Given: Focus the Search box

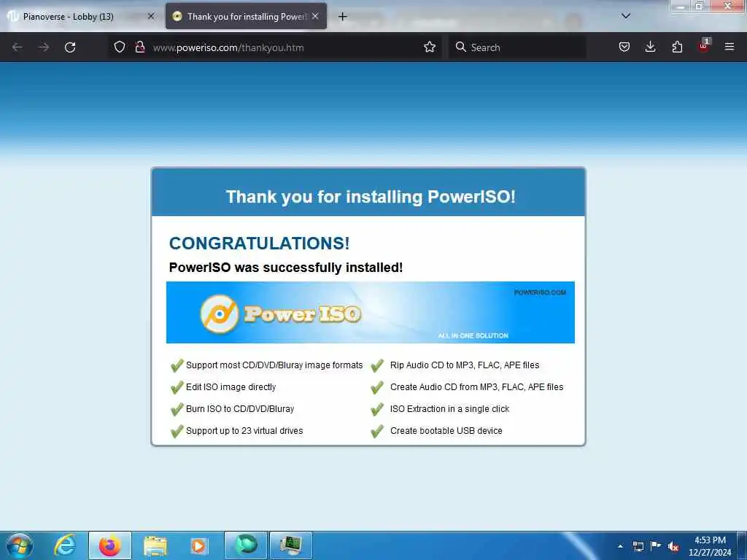Looking at the screenshot, I should tap(517, 47).
